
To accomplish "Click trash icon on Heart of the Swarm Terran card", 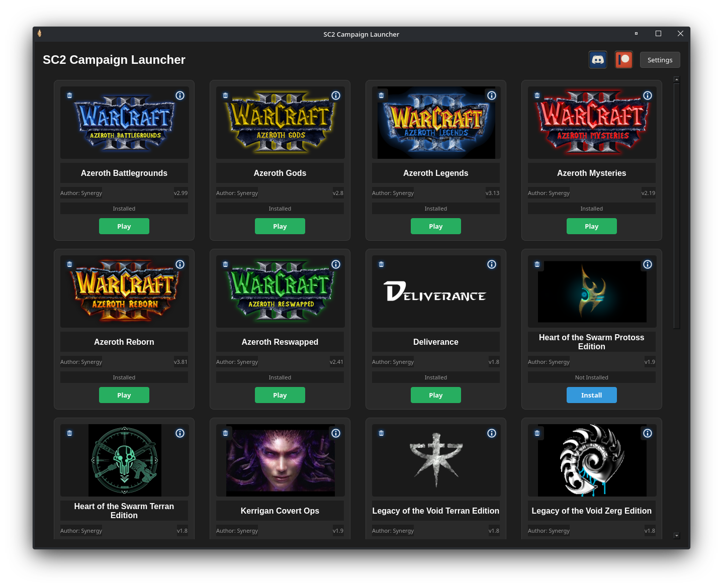I will [70, 433].
